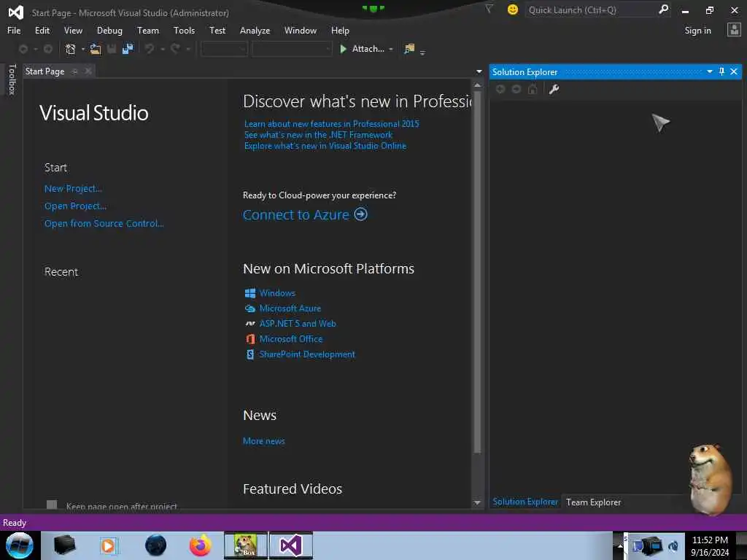Open Learn about new features in Professional 2015
The width and height of the screenshot is (747, 560).
tap(332, 124)
